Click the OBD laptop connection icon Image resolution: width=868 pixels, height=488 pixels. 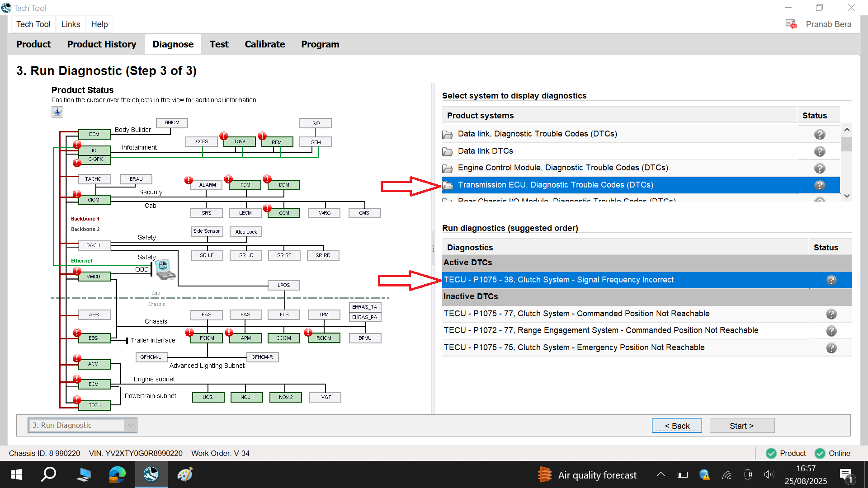pos(165,269)
